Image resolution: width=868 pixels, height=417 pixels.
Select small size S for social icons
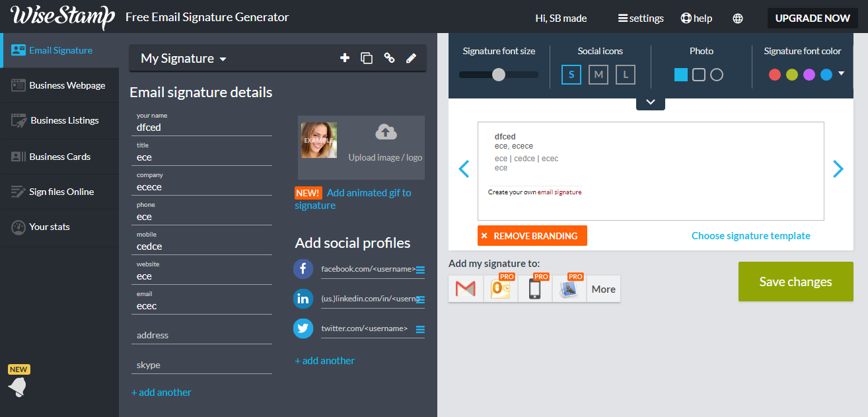coord(571,75)
